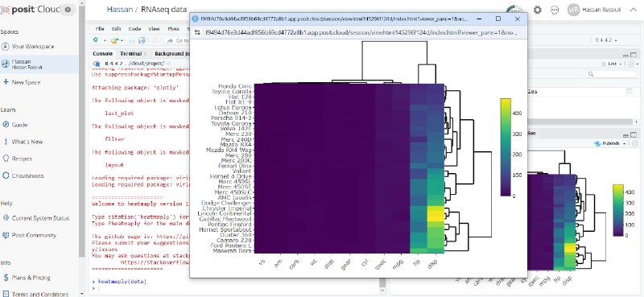Click the console vertical scrollbar
644x297 pixels.
point(382,283)
